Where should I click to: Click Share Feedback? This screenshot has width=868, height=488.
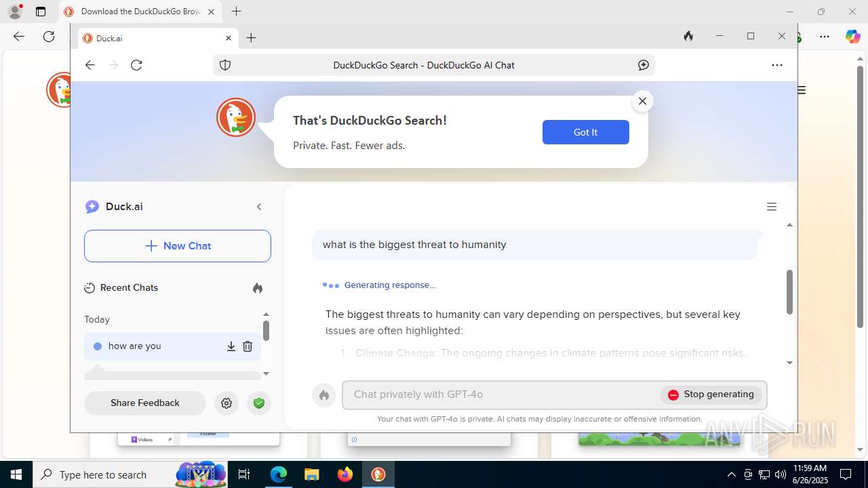point(145,403)
